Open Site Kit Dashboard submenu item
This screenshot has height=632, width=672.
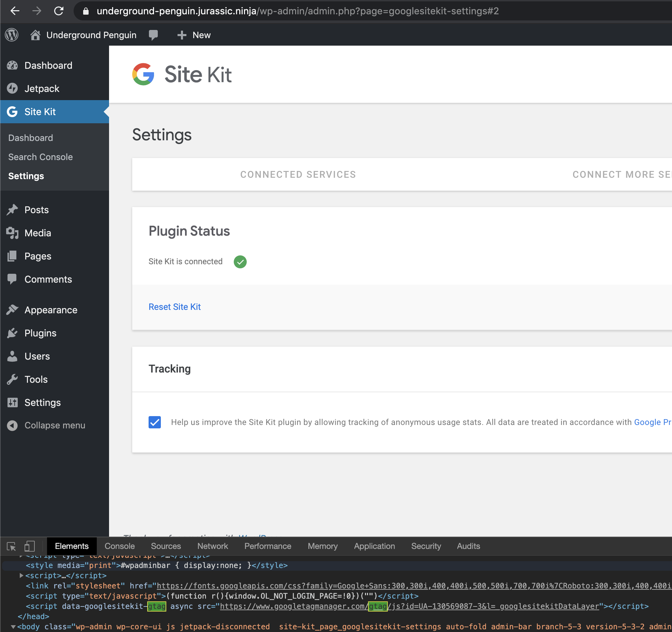tap(31, 138)
